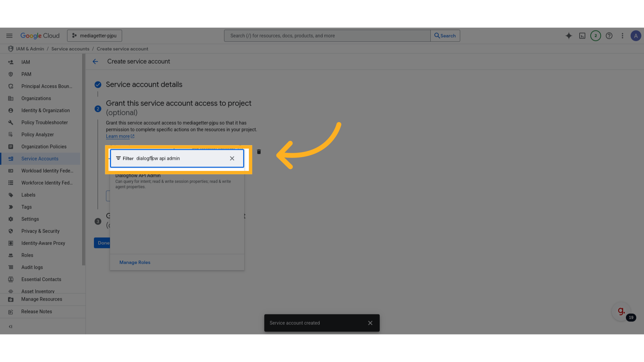644x362 pixels.
Task: Click the Google Cloud logo
Action: point(40,36)
